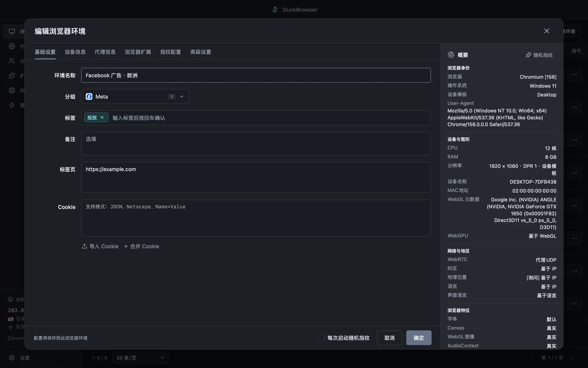Screen dimensions: 588x368
Task: Switch to the 代理信息 tab
Action: click(x=105, y=52)
